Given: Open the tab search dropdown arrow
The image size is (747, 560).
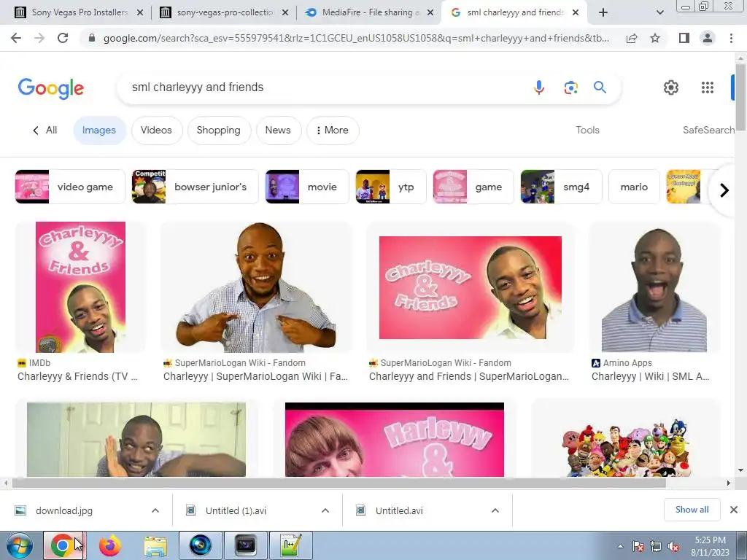Looking at the screenshot, I should (659, 13).
